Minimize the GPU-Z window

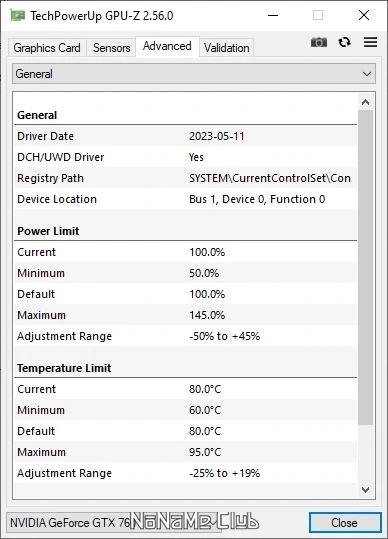pos(273,15)
